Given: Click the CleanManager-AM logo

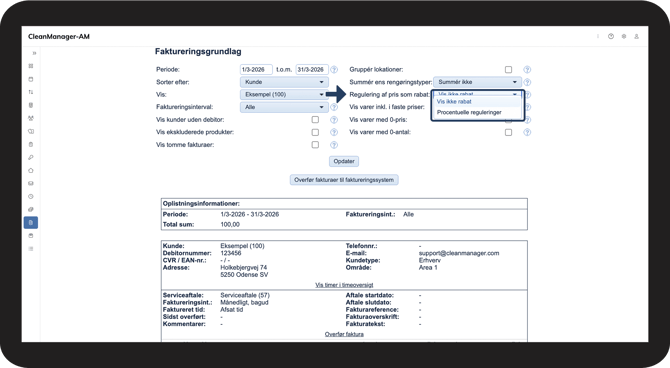Looking at the screenshot, I should [x=59, y=37].
